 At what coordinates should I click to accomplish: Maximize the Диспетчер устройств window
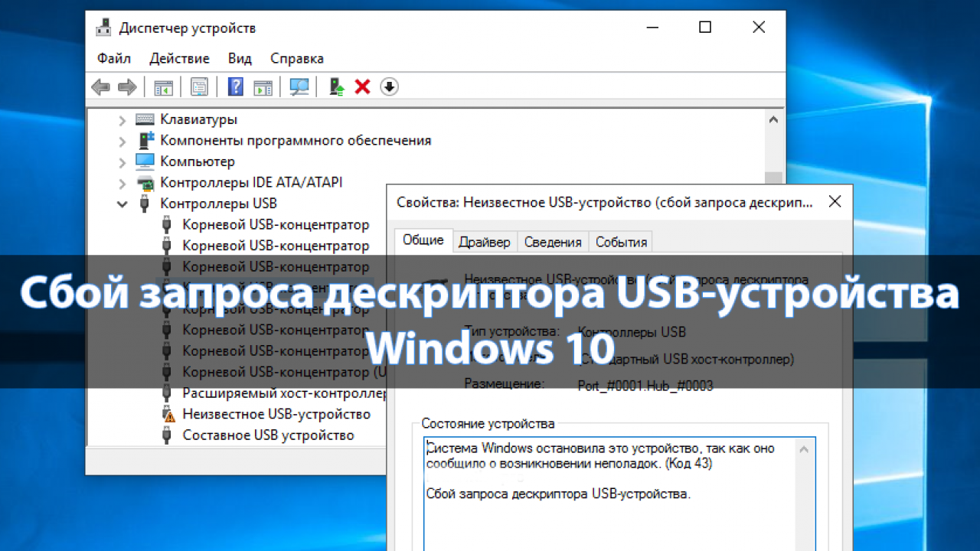(705, 28)
